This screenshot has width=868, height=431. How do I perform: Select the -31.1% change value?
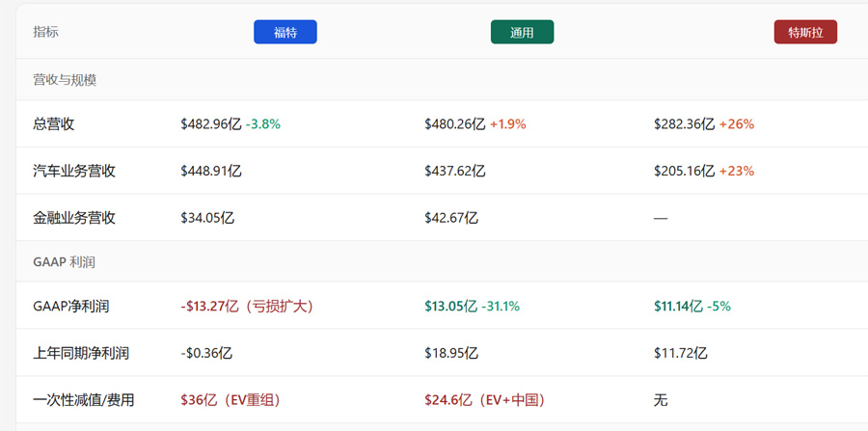(501, 306)
